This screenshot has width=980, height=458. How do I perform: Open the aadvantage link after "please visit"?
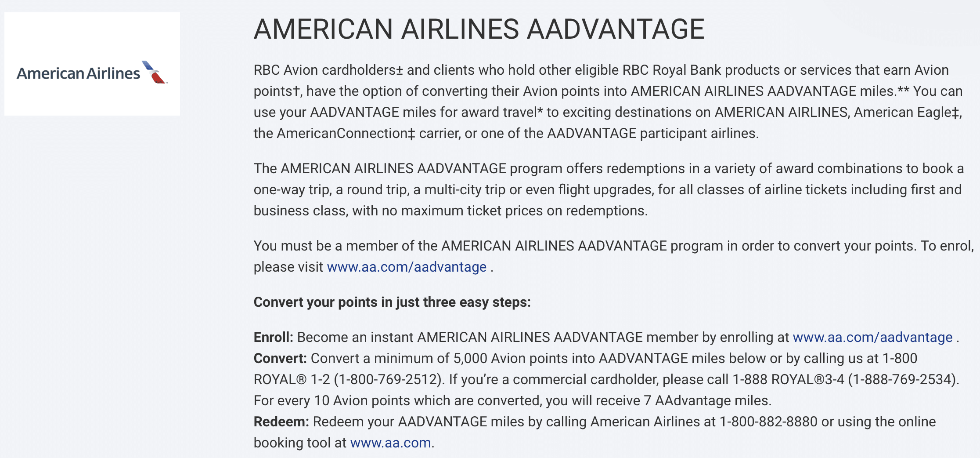pyautogui.click(x=407, y=267)
